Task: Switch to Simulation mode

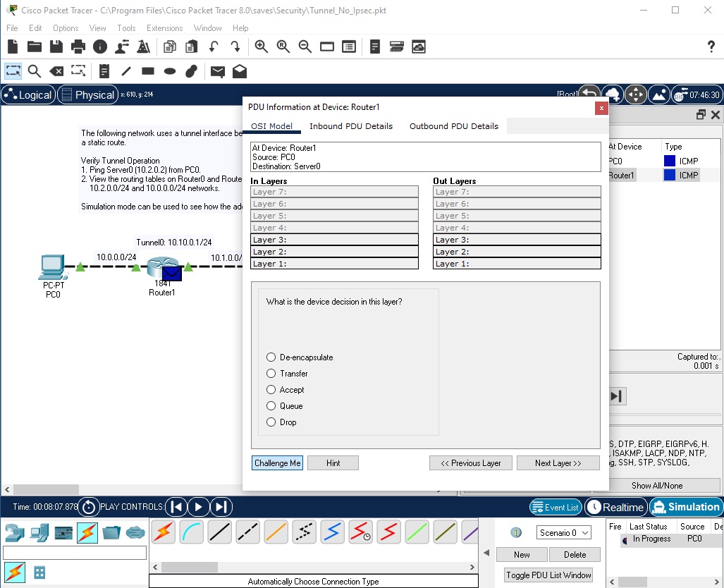Action: pos(686,507)
